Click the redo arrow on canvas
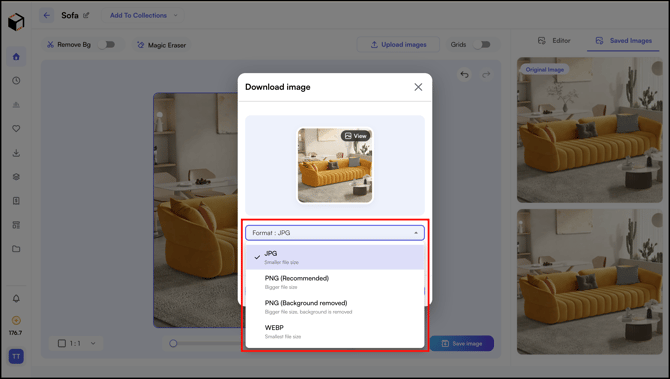670x379 pixels. coord(486,75)
